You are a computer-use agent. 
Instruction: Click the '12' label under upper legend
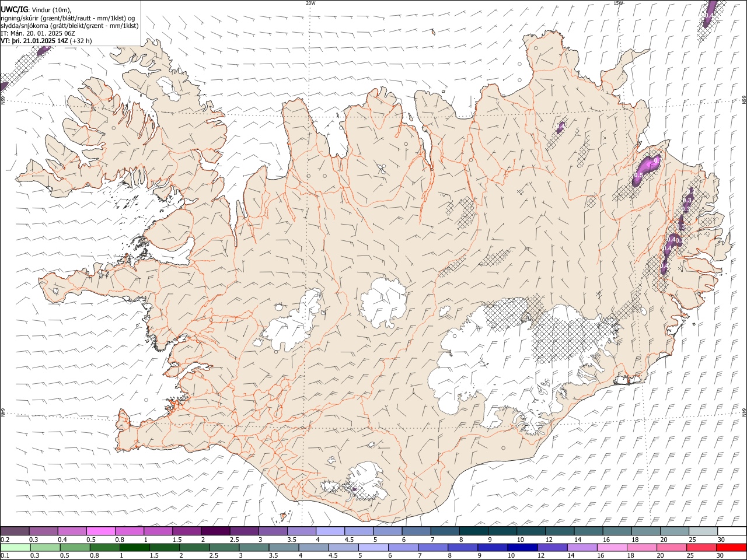coord(549,540)
